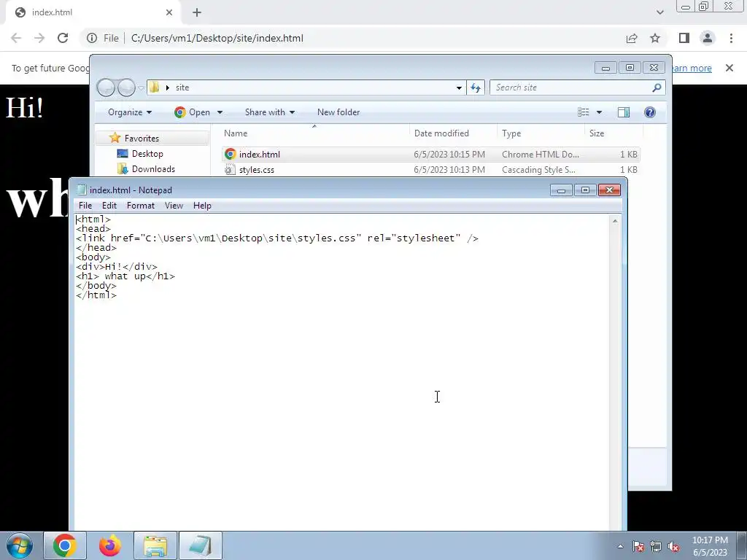The height and width of the screenshot is (560, 747).
Task: Open the Format menu in Notepad
Action: click(x=141, y=205)
